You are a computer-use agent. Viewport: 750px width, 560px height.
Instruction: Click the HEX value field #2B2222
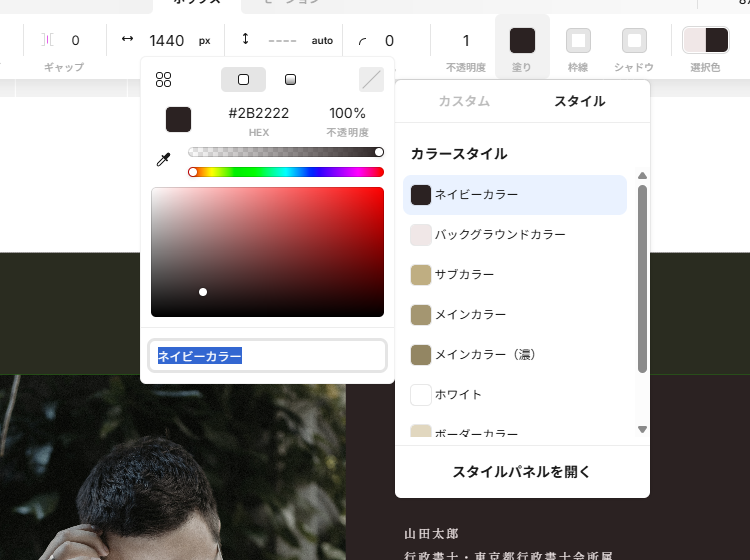click(x=258, y=114)
